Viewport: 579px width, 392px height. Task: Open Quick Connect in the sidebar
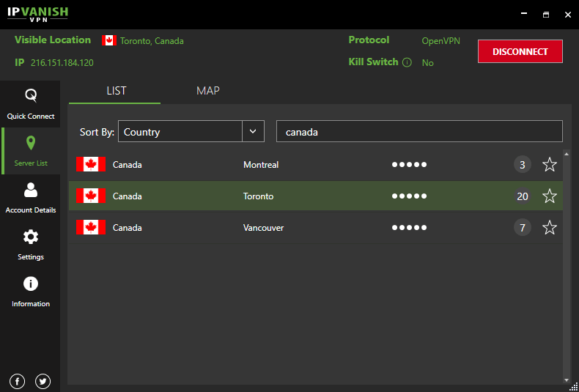point(31,104)
